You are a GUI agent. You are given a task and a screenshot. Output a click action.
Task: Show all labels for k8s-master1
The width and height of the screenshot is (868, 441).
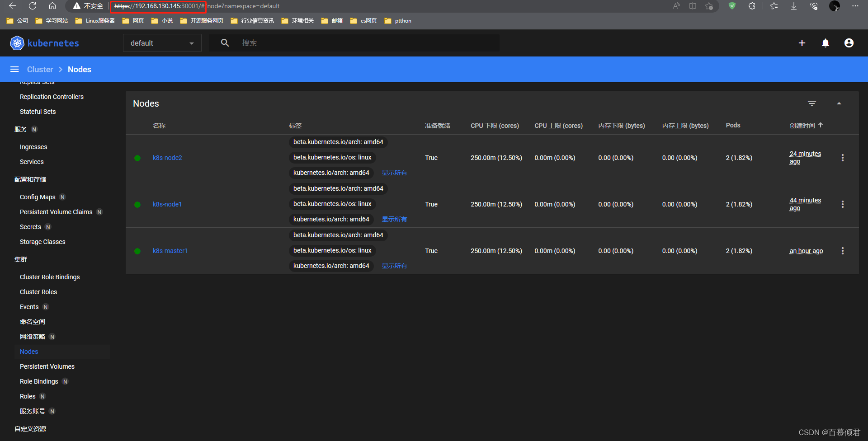point(394,266)
